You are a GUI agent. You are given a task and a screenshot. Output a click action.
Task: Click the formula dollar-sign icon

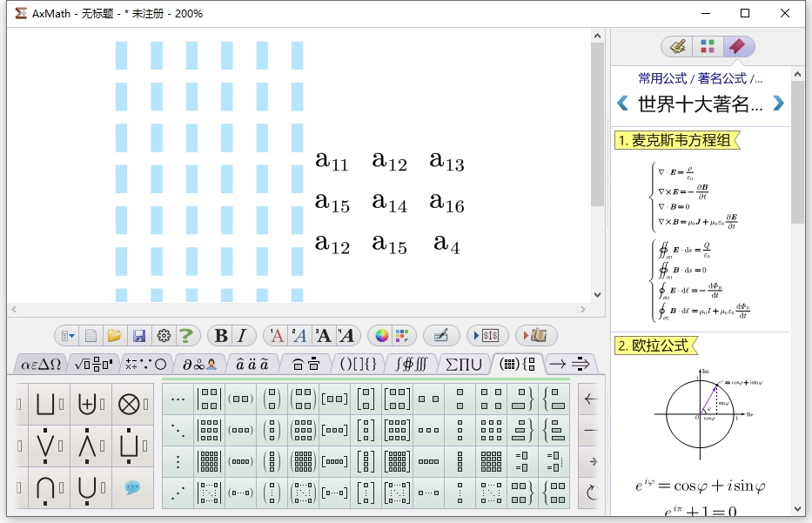point(493,335)
